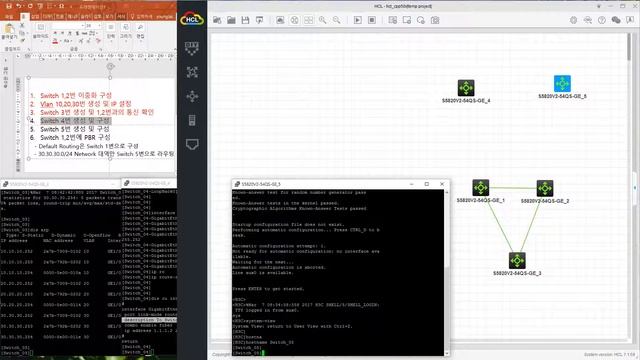Redo the action in PowerPoint quick access toolbar
Screen dimensions: 640x360
click(x=29, y=6)
